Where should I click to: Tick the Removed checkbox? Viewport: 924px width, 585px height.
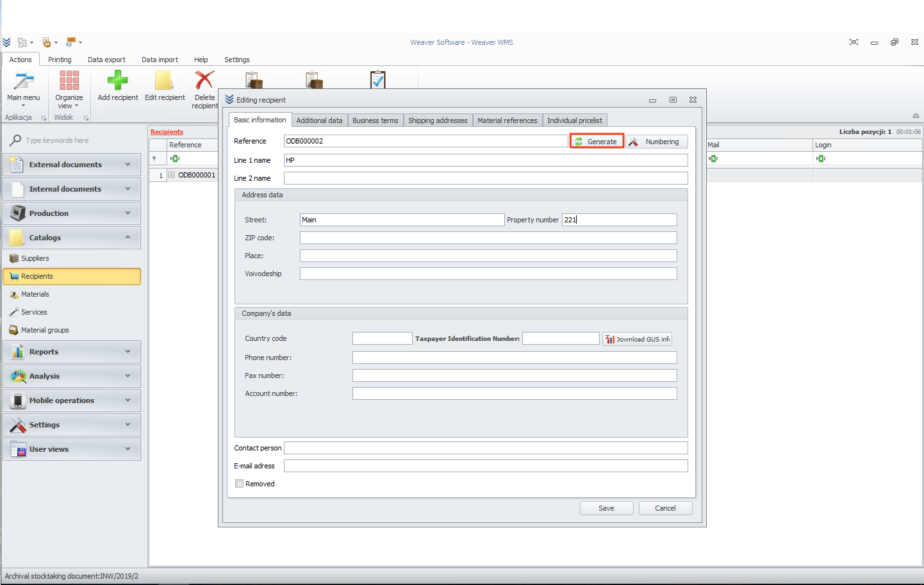(239, 484)
